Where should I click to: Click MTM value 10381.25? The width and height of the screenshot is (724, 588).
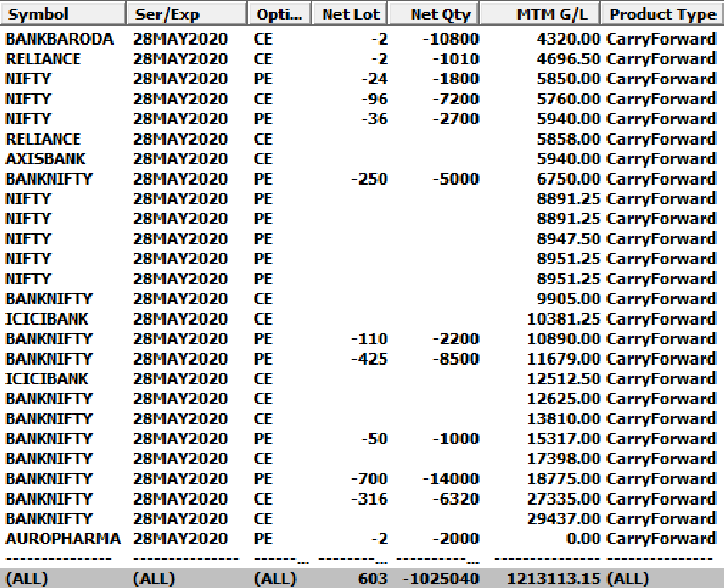[564, 319]
